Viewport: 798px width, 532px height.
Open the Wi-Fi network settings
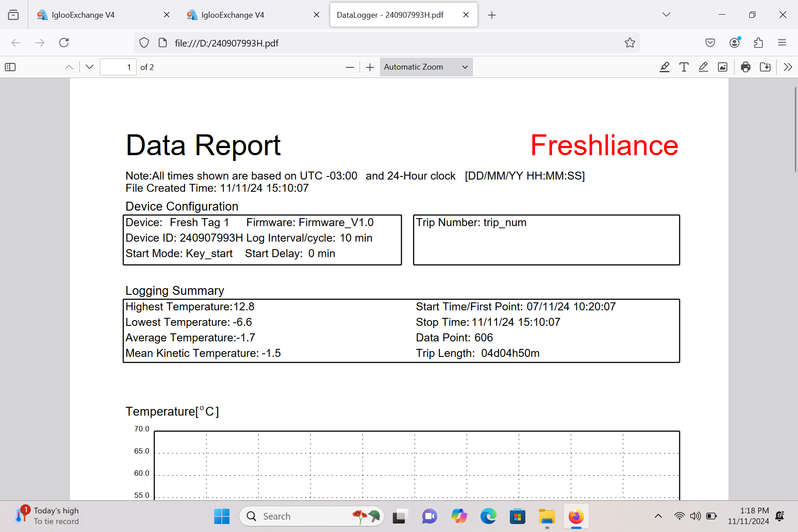pos(679,516)
